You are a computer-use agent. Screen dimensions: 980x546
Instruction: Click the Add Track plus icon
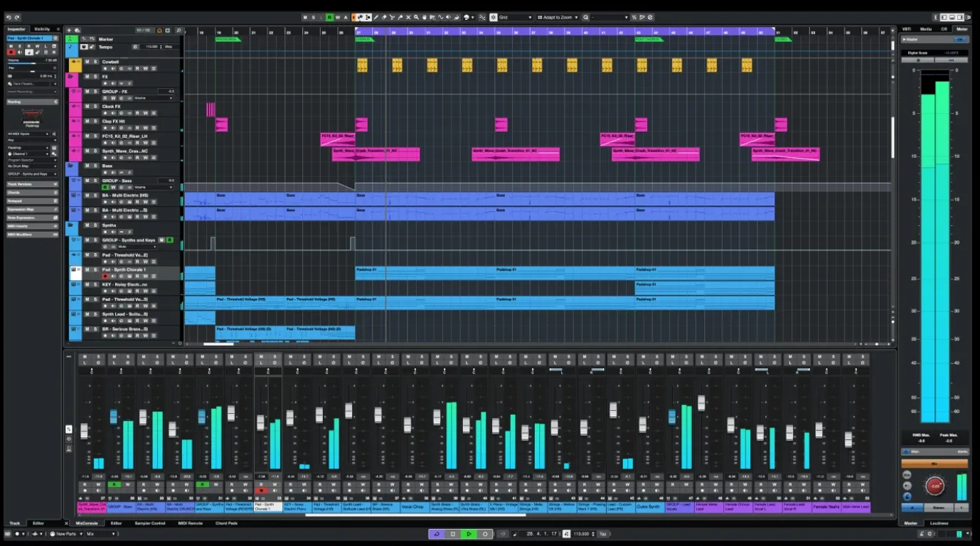coord(69,31)
